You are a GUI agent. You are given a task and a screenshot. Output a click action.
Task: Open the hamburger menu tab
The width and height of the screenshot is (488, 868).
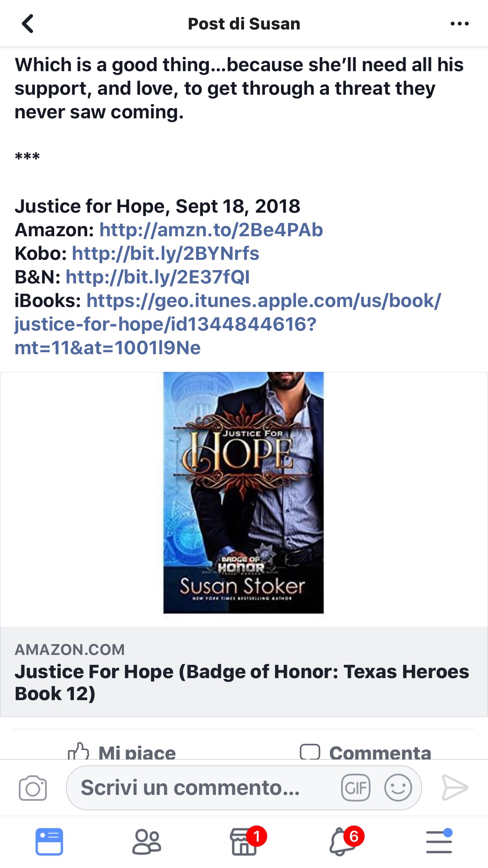(x=439, y=841)
